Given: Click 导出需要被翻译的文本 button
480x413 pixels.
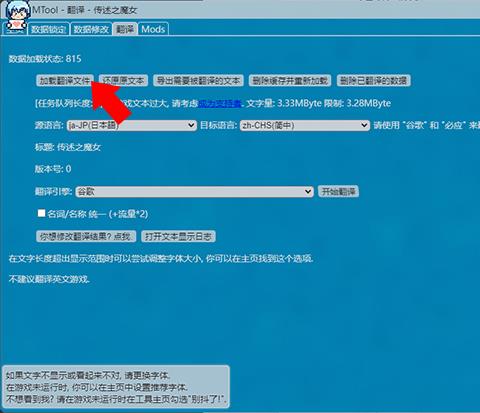Looking at the screenshot, I should coord(198,81).
